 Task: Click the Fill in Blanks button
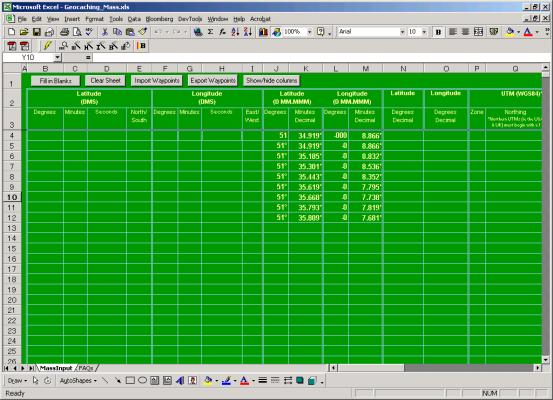coord(55,81)
